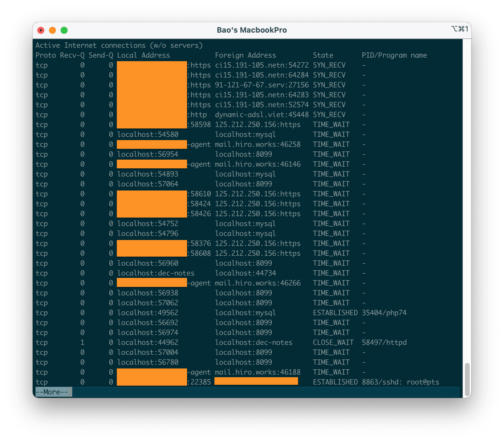Click :http local port on dynamic-adsl row

[197, 115]
